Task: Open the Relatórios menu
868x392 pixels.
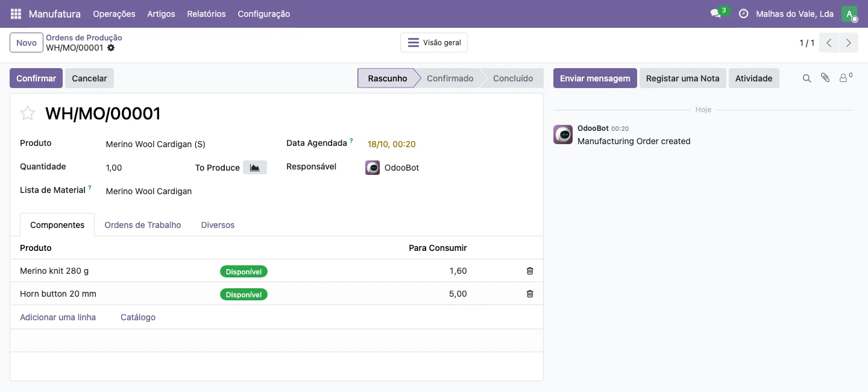Action: (206, 14)
